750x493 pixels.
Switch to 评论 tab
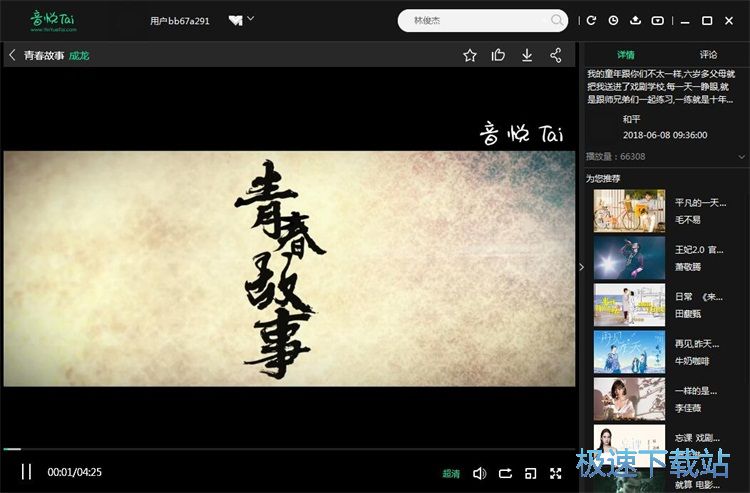click(x=708, y=55)
